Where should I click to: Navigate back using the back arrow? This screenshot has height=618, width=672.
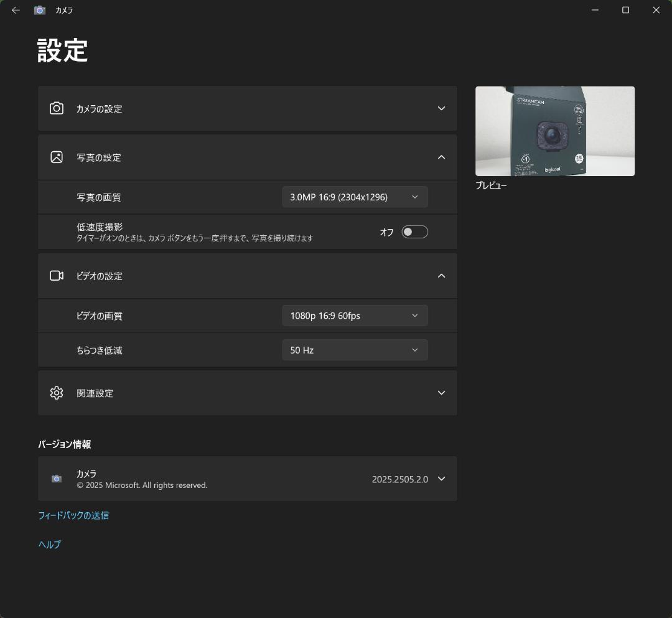pyautogui.click(x=16, y=10)
